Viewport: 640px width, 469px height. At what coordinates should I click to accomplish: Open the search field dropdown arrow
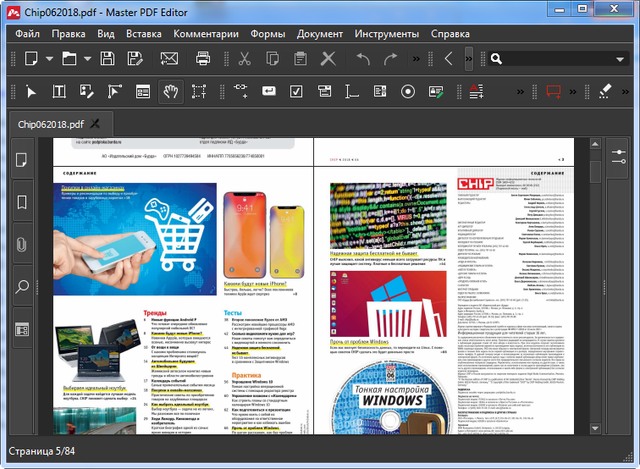[x=620, y=59]
